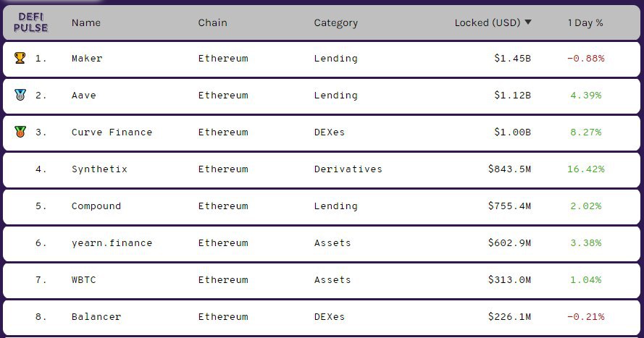644x338 pixels.
Task: Sort the table by Name column
Action: pyautogui.click(x=85, y=22)
